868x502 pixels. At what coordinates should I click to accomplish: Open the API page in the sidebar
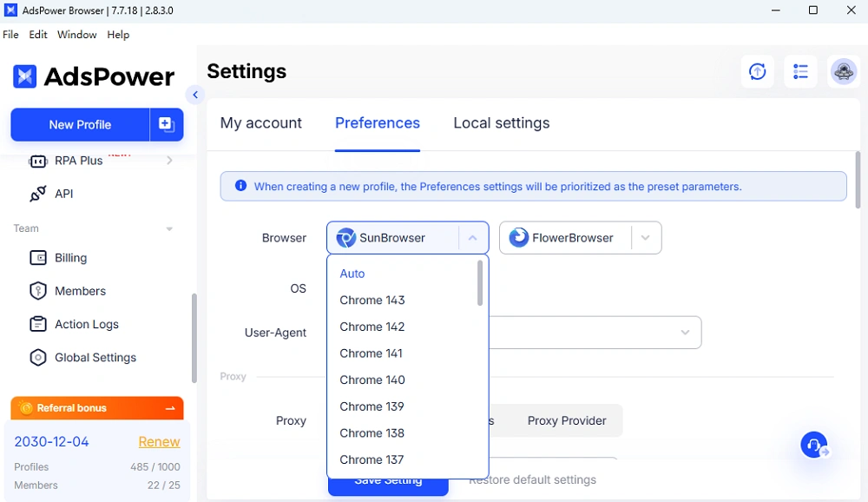64,194
